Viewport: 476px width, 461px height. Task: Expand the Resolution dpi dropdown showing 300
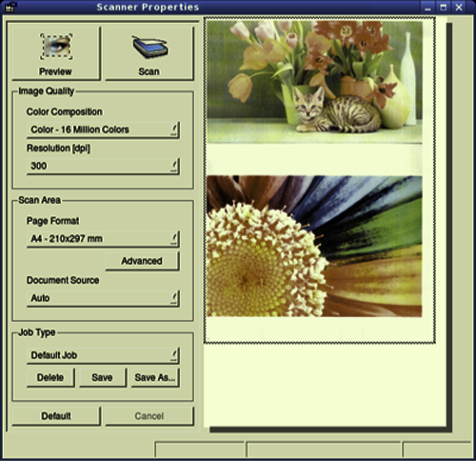pos(103,166)
